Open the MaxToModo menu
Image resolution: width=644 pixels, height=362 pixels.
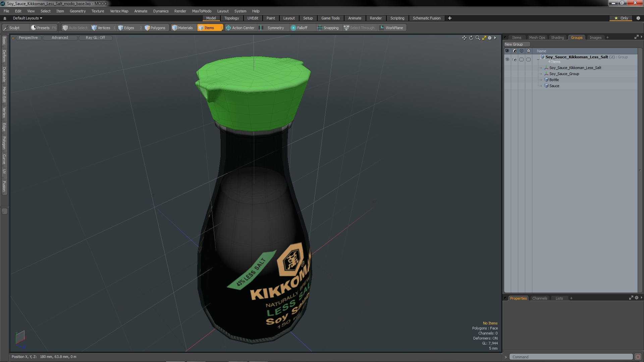pos(202,11)
